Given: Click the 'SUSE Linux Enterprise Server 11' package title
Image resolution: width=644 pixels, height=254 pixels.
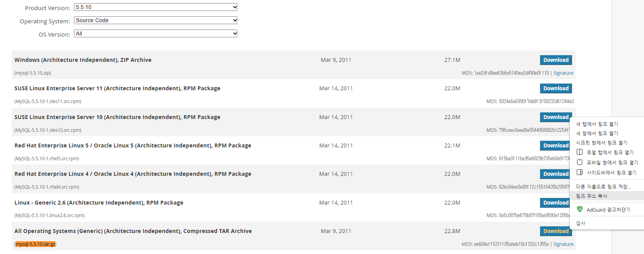Looking at the screenshot, I should tap(117, 88).
